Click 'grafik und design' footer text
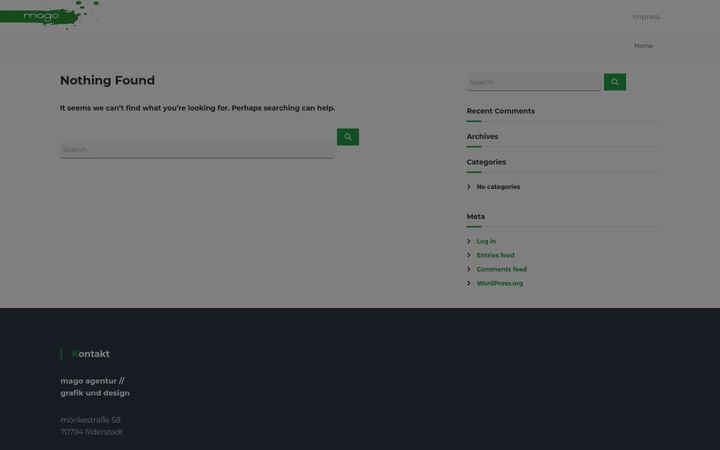Viewport: 720px width, 450px height. (95, 393)
